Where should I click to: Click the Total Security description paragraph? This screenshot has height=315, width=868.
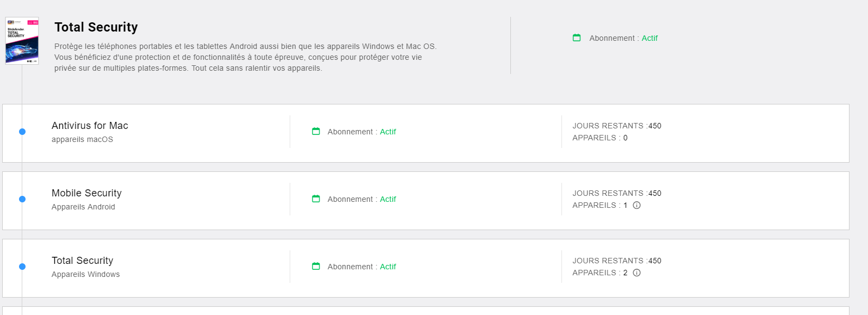[246, 57]
